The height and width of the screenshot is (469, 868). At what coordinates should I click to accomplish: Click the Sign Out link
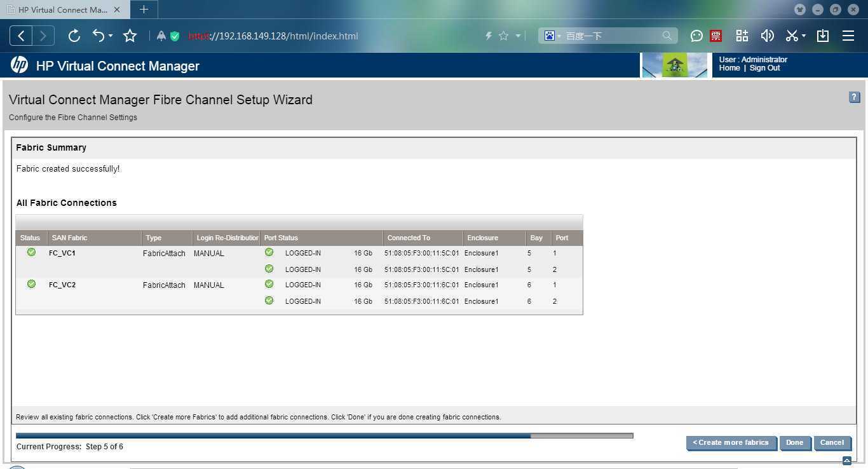764,68
